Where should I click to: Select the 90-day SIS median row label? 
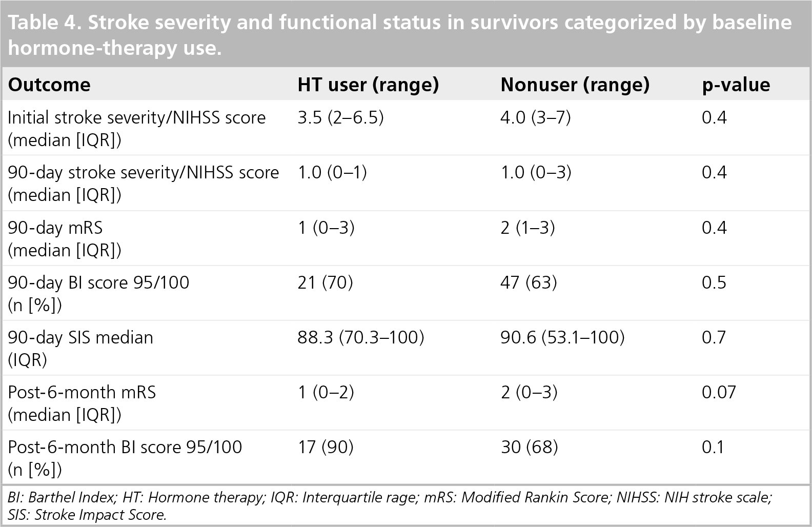(80, 348)
